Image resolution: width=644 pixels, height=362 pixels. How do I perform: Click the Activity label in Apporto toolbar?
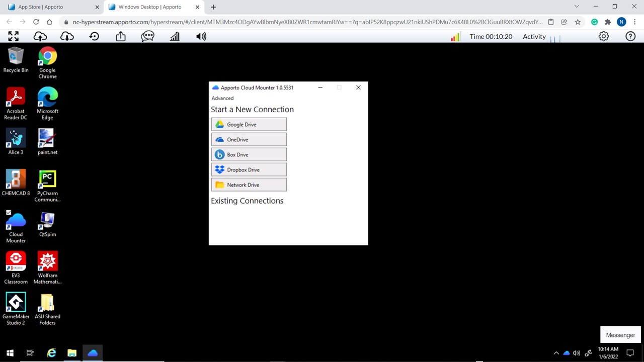534,36
